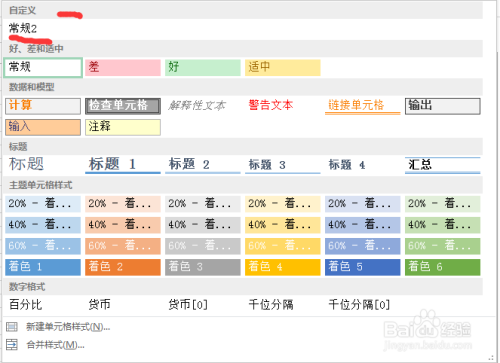Apply the 着色 4 gold style
Screen dimensions: 500x363
pyautogui.click(x=283, y=267)
